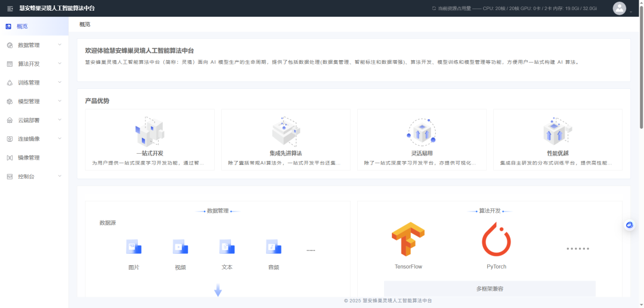The image size is (644, 308).
Task: Click the 性能优越 advantage card
Action: (558, 140)
